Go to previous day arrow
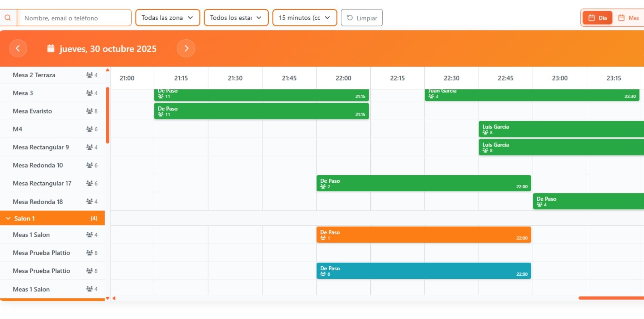Screen dimensions: 644x319 point(18,48)
